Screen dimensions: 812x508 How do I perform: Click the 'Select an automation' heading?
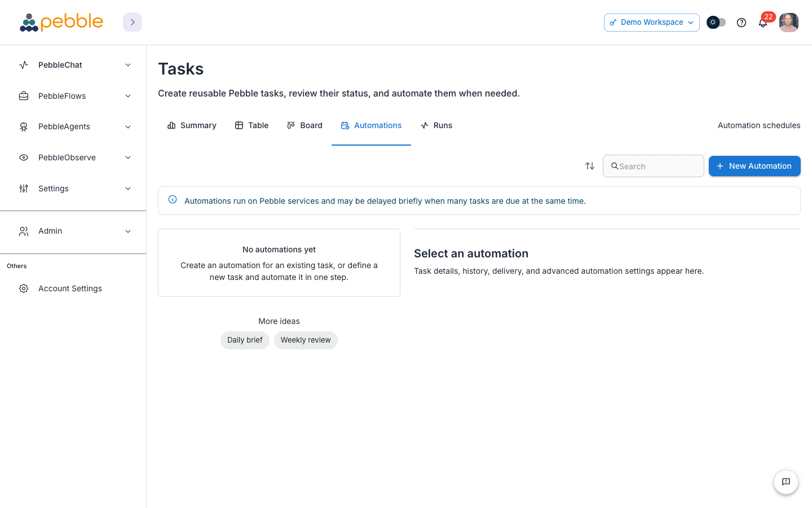[471, 253]
